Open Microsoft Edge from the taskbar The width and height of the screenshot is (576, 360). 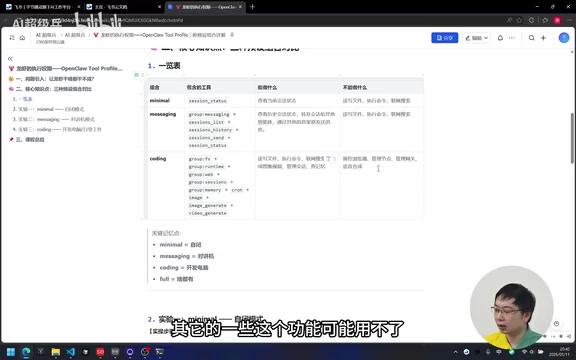tap(26, 352)
